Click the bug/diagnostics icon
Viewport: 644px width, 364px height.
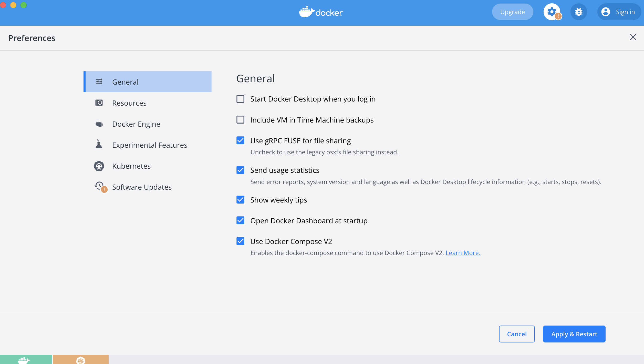(578, 12)
